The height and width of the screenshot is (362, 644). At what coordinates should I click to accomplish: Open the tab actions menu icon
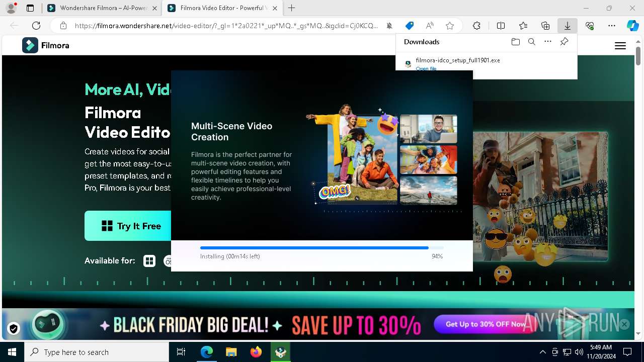(30, 8)
